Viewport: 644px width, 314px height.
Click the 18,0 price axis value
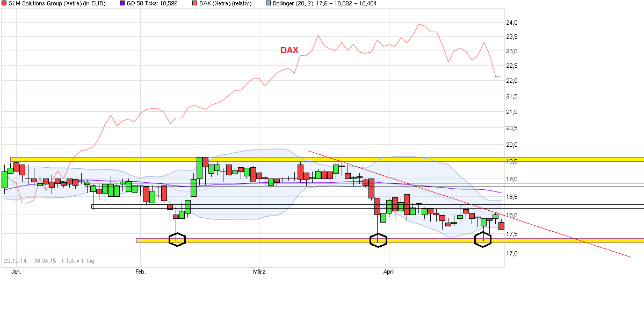(512, 216)
